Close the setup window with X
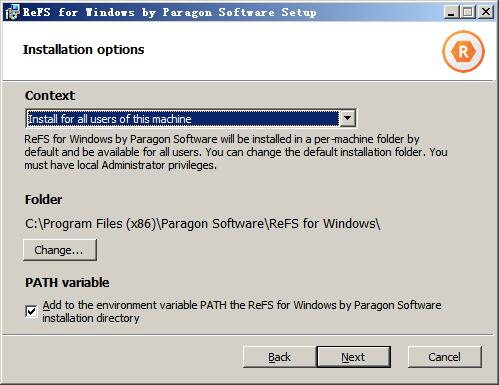The image size is (499, 385). point(485,12)
